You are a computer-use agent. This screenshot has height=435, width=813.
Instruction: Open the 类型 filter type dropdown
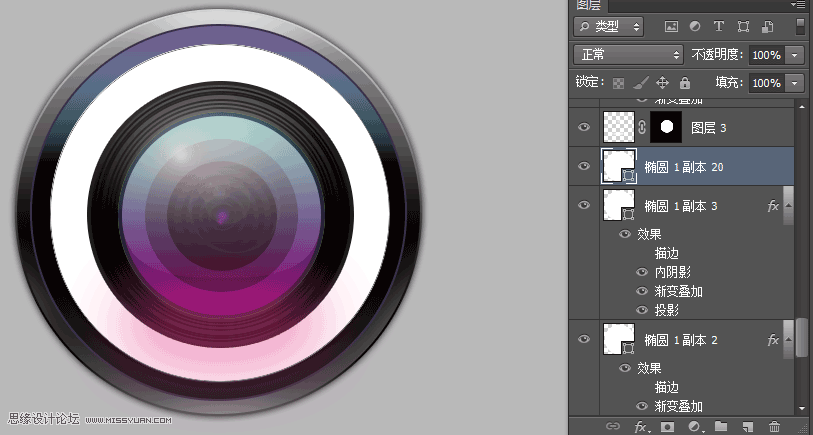(609, 26)
